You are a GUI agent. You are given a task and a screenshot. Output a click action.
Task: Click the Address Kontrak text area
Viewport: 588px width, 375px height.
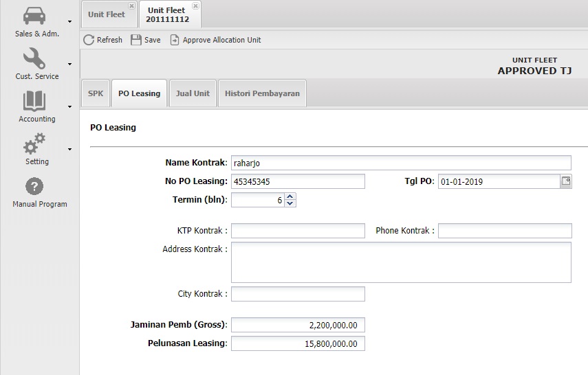coord(401,262)
